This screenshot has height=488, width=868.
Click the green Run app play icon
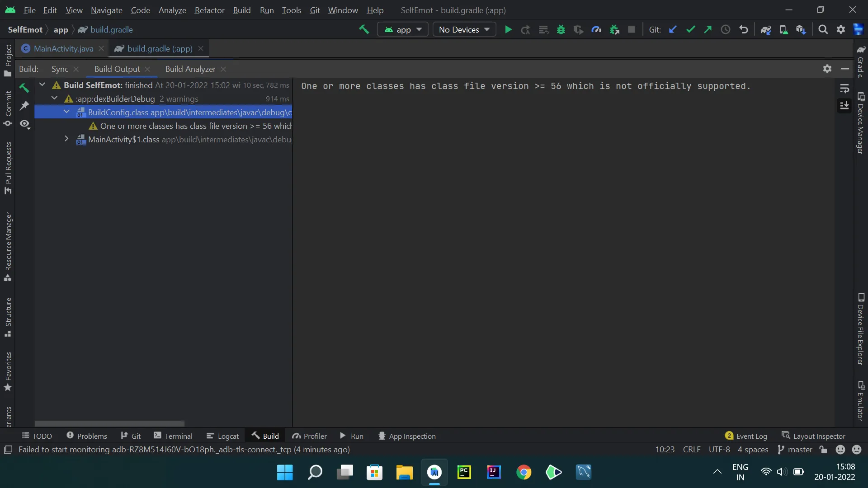[x=508, y=30]
